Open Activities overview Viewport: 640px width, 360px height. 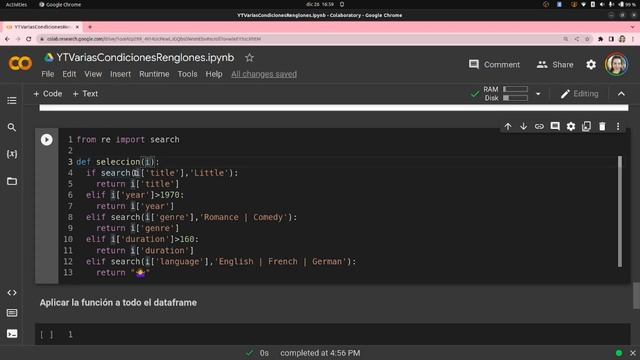pyautogui.click(x=16, y=4)
